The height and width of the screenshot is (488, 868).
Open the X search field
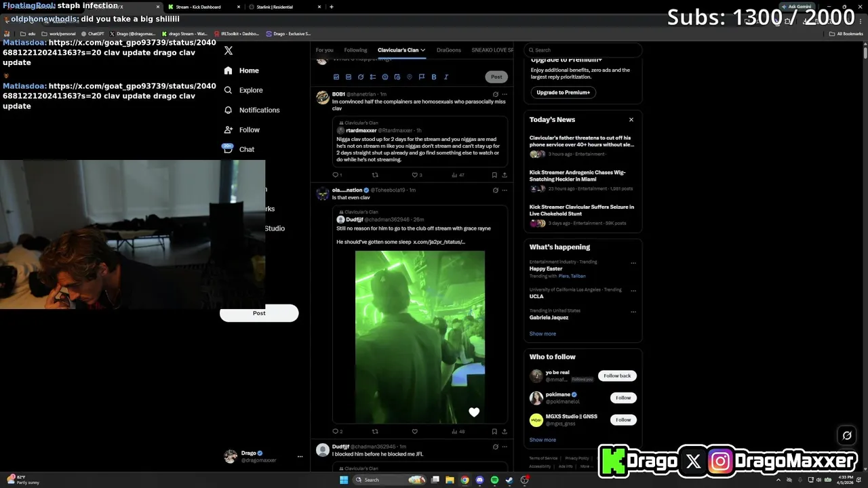click(583, 50)
